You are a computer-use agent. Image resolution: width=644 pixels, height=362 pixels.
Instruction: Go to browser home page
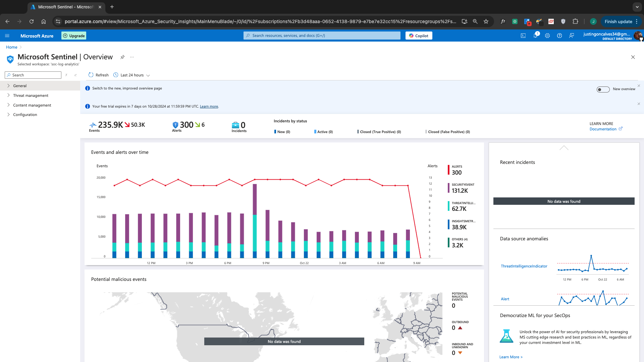pyautogui.click(x=44, y=21)
